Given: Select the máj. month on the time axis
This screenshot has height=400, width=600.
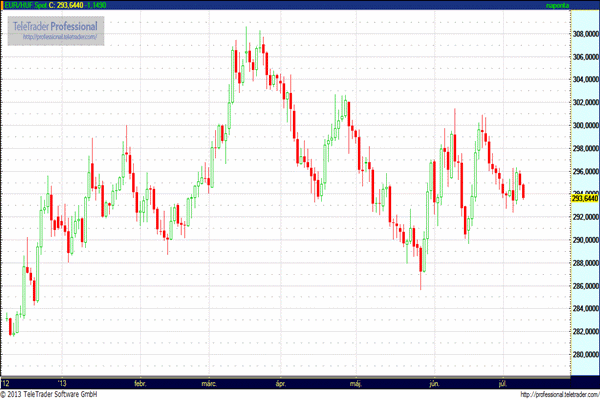Looking at the screenshot, I should [355, 382].
